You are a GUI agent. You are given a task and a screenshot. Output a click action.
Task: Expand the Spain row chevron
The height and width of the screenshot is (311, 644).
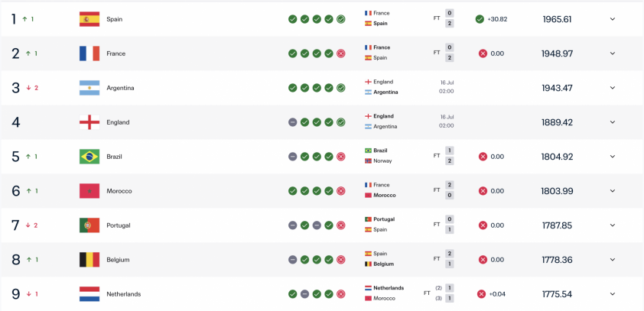click(613, 19)
